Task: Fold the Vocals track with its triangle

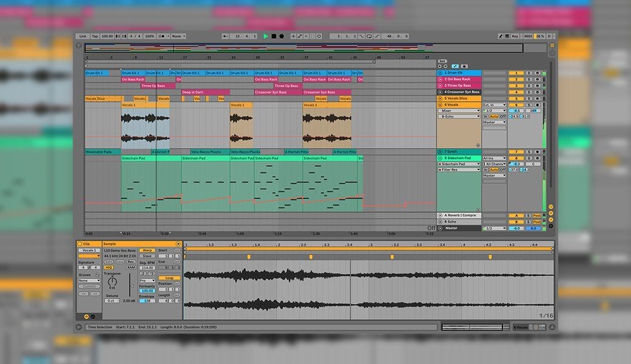Action: point(440,105)
